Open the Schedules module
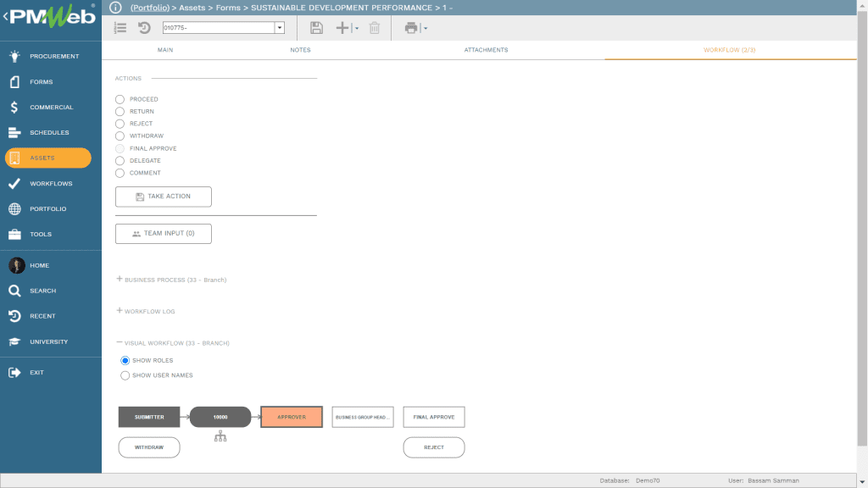 (x=50, y=133)
